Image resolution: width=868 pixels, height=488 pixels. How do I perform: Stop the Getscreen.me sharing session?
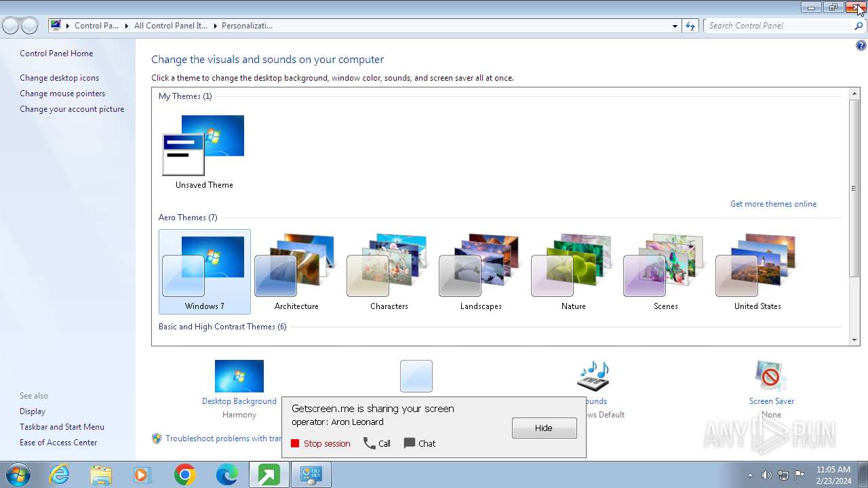coord(321,444)
